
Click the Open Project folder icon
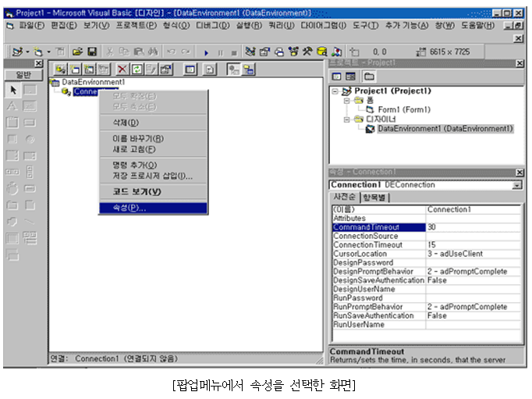[x=77, y=52]
